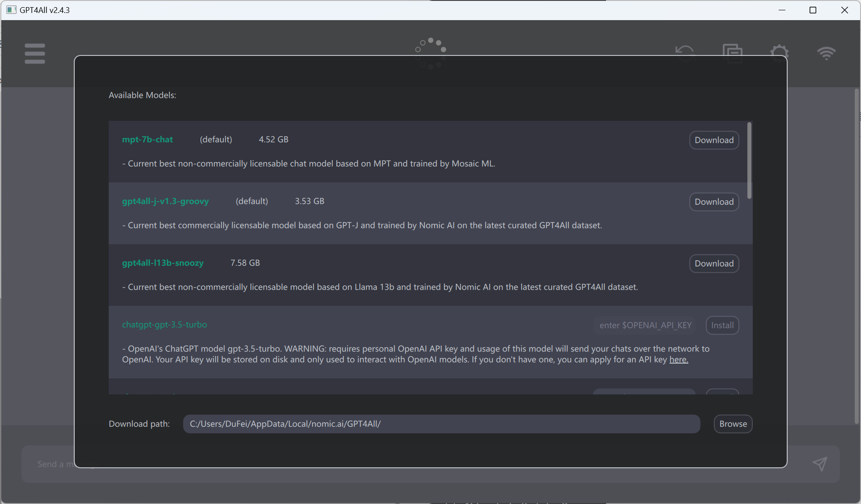
Task: Click the gpt4all-j-v1.3-groovy model name
Action: coord(165,201)
